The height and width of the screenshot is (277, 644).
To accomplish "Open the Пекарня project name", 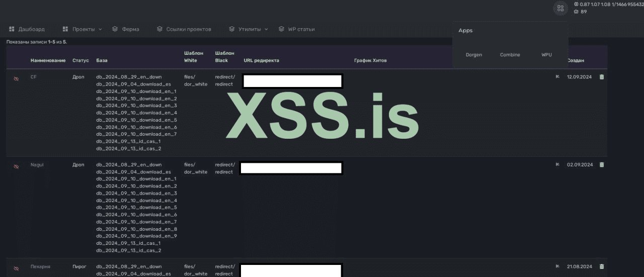I will [x=40, y=266].
